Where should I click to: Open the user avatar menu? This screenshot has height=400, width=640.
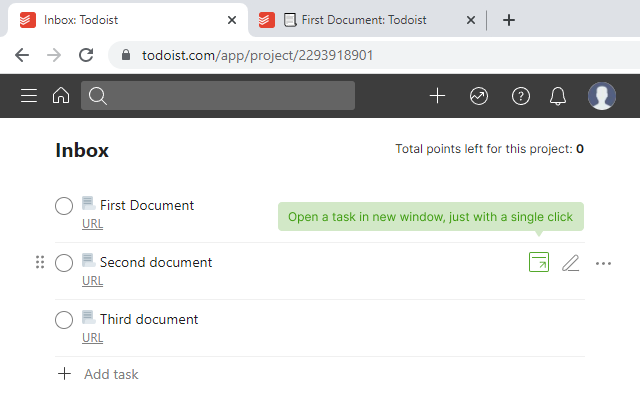click(x=602, y=96)
